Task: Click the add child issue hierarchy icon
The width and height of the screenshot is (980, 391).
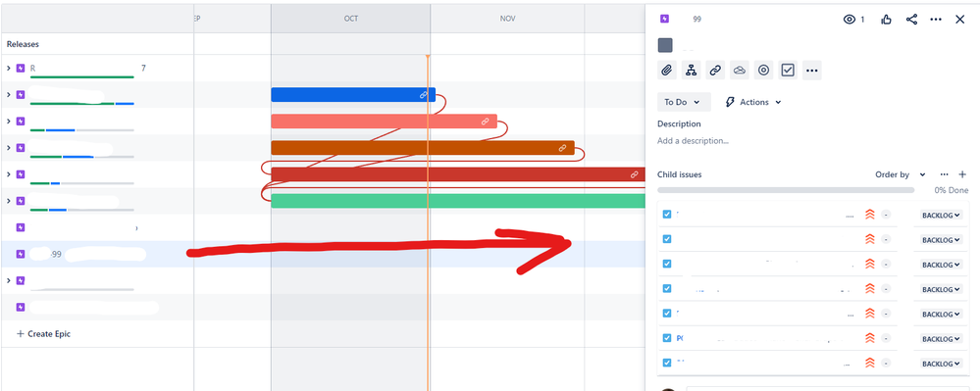Action: click(x=692, y=70)
